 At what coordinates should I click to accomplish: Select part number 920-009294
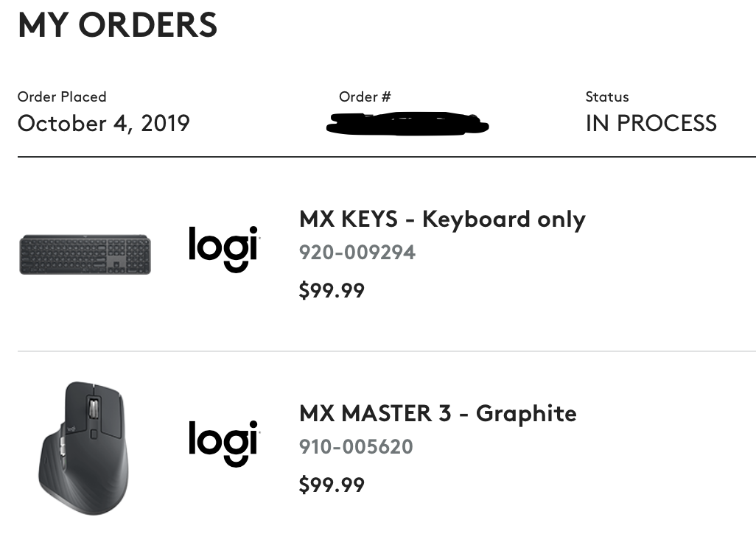pyautogui.click(x=357, y=253)
